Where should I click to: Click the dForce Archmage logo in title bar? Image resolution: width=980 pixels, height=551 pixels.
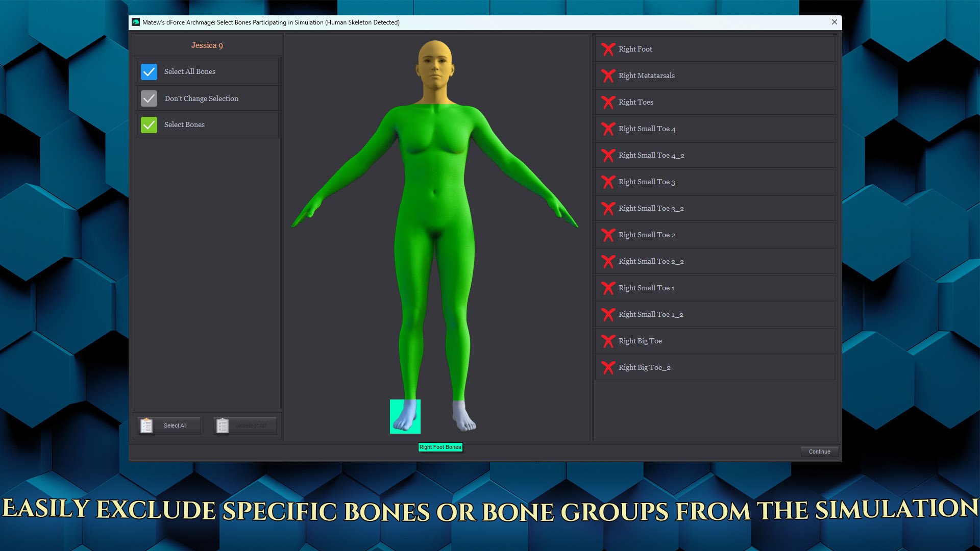click(x=136, y=22)
